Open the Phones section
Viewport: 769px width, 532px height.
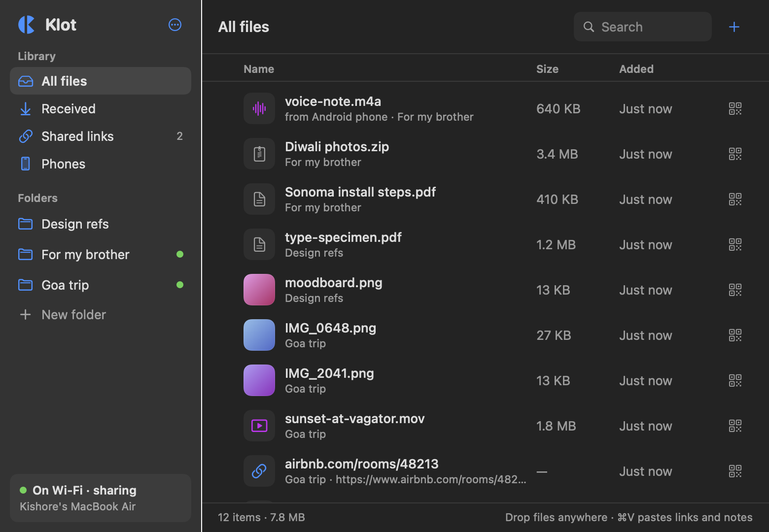click(x=101, y=164)
